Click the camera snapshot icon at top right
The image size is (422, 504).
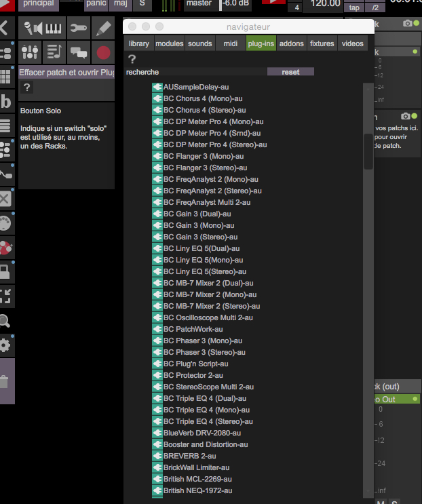pos(407,23)
